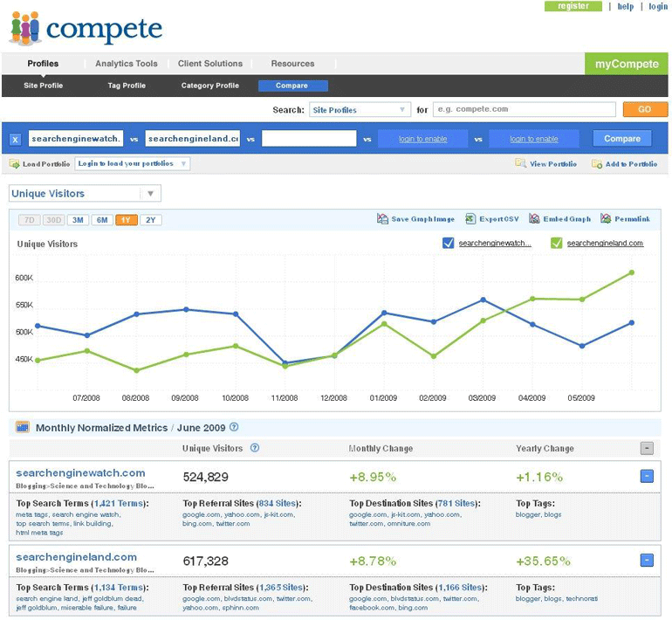672x620 pixels.
Task: Open searchengineland.com profile link in metrics
Action: pyautogui.click(x=76, y=557)
